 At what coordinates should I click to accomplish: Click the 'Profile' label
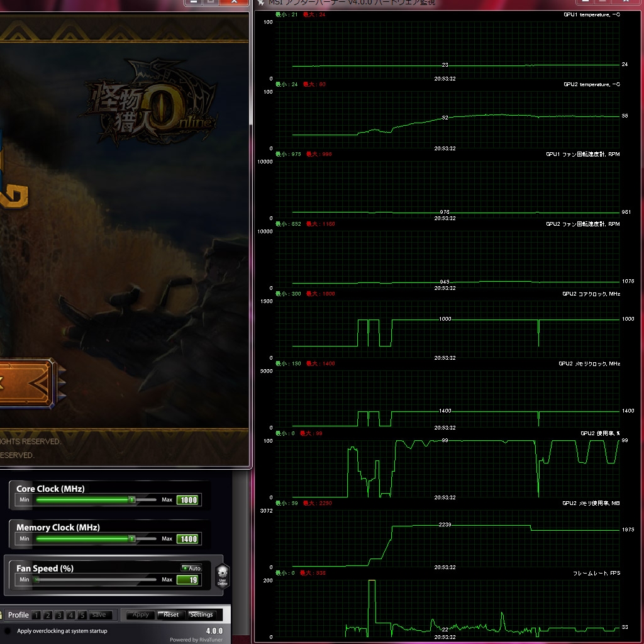[18, 615]
